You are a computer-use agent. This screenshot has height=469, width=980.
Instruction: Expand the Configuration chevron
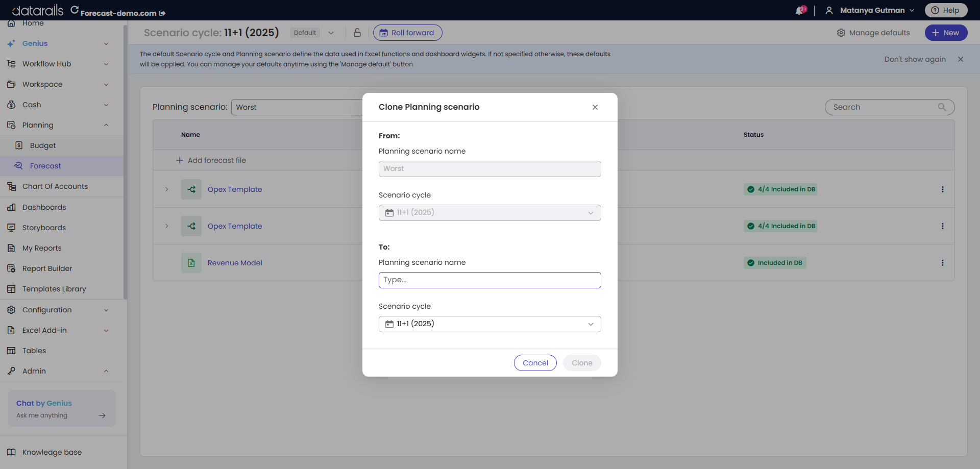tap(106, 310)
